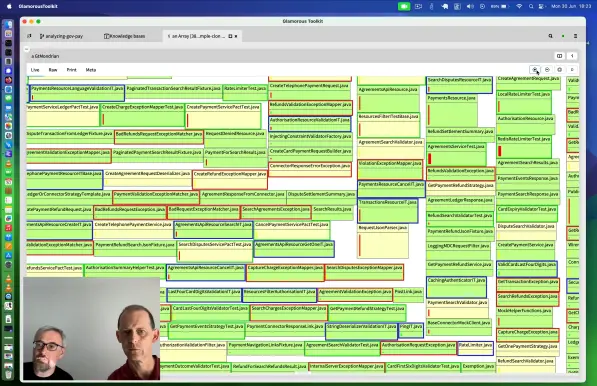
Task: Select the PingIT.java node
Action: click(x=411, y=330)
